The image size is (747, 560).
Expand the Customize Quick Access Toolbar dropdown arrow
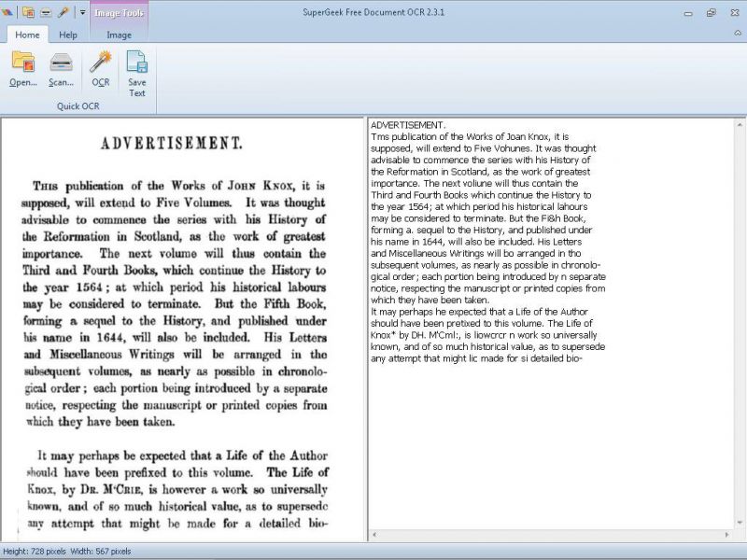(x=82, y=12)
